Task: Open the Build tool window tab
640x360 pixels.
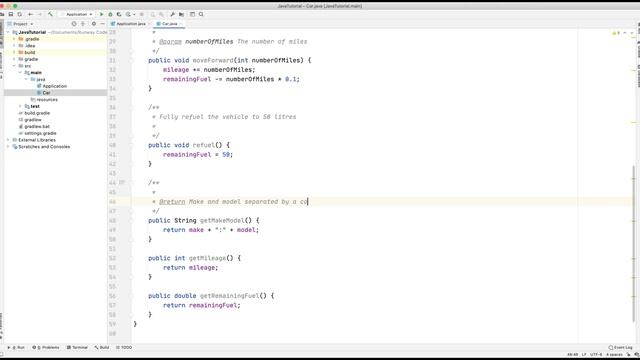Action: point(102,348)
